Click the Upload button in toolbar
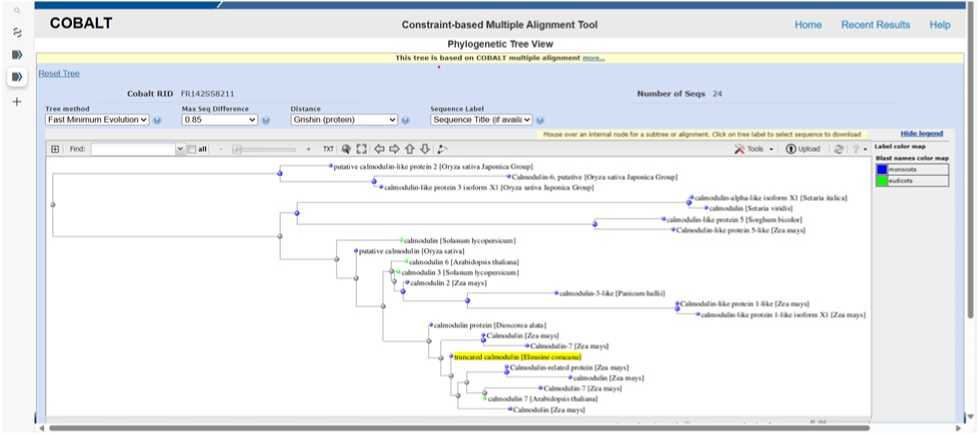This screenshot has width=979, height=434. [802, 149]
